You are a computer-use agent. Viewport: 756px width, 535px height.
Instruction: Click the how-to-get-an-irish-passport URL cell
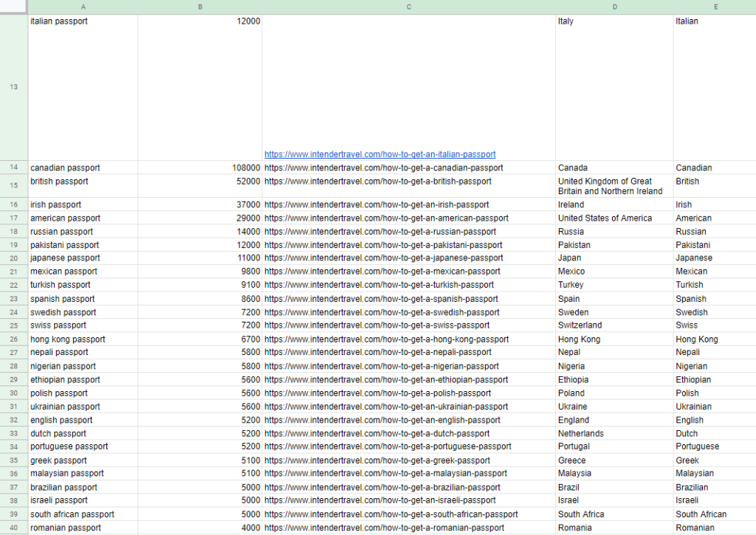pyautogui.click(x=409, y=204)
